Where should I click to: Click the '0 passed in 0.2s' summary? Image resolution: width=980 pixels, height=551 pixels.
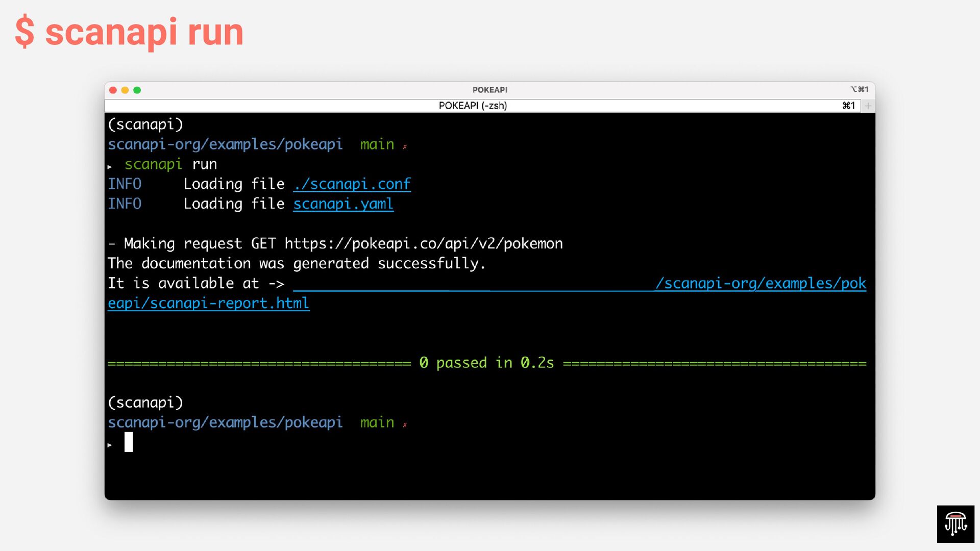[x=486, y=363]
